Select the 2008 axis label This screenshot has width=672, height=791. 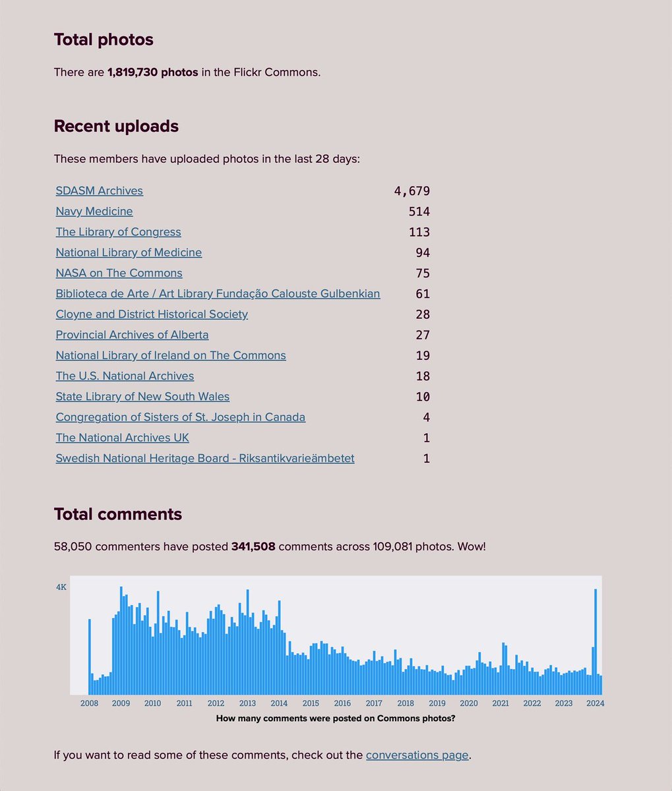[89, 703]
